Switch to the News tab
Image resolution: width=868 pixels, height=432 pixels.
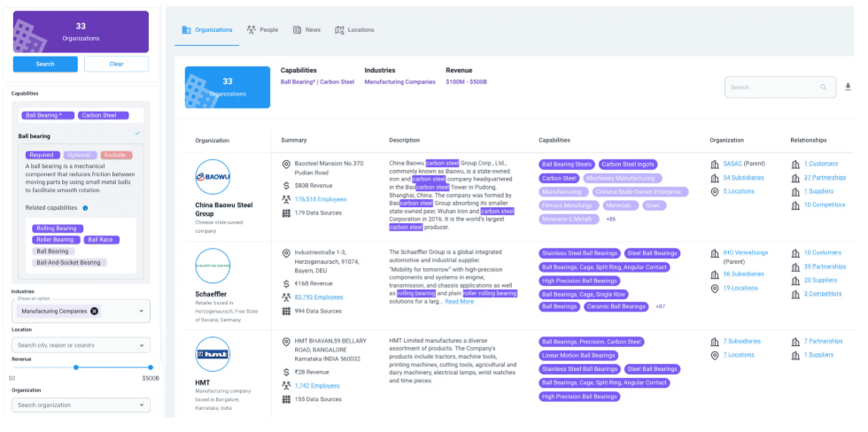click(x=306, y=30)
